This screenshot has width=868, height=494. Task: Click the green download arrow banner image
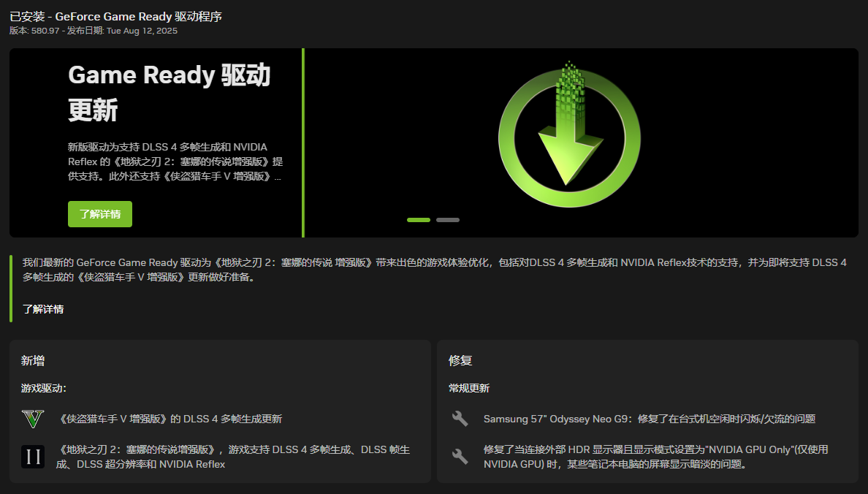pos(569,134)
